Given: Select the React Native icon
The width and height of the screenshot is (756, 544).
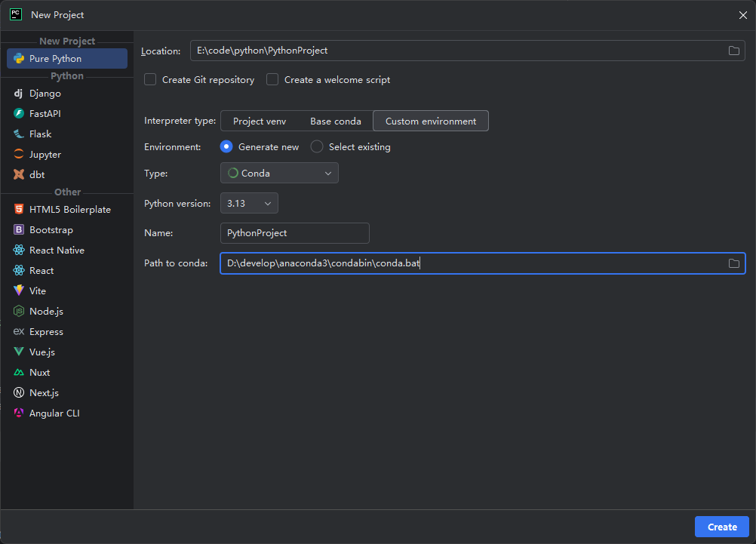Looking at the screenshot, I should 18,250.
